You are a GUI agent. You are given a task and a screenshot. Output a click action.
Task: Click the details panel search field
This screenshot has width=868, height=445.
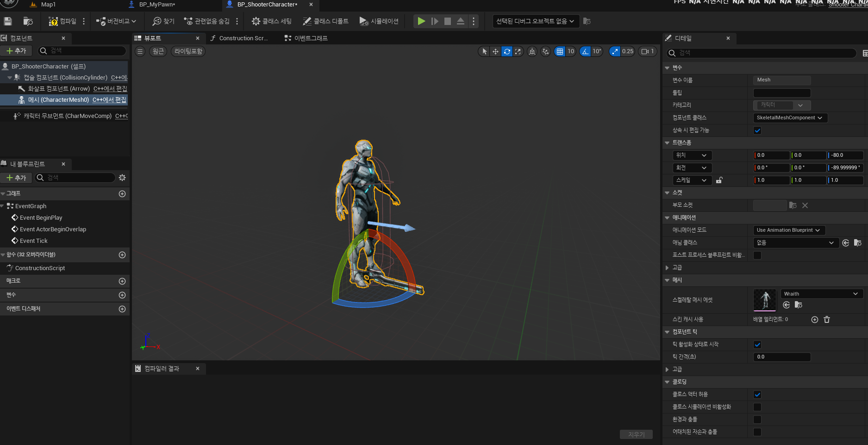pos(761,53)
